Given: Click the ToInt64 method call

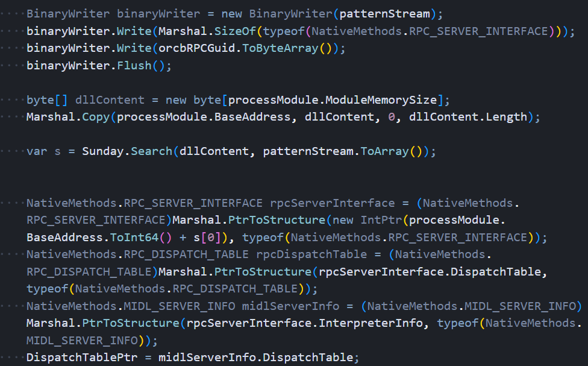Looking at the screenshot, I should click(134, 238).
